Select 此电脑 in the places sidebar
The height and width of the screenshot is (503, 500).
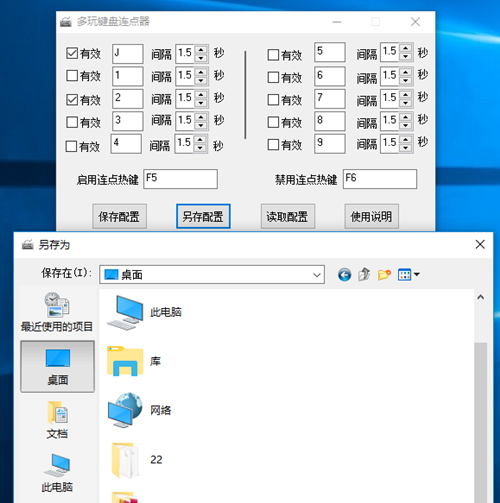coord(57,473)
